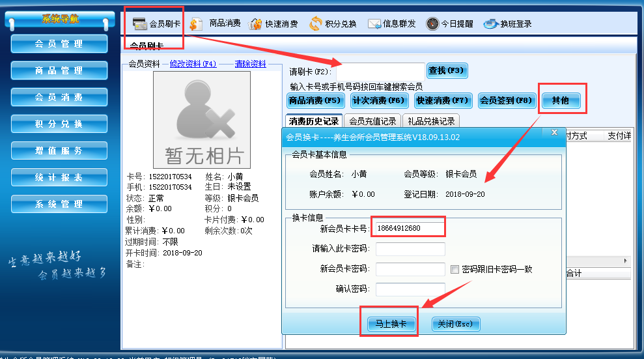Viewport: 644px width, 359px height.
Task: Switch to 消费历史记录 tab
Action: pos(314,121)
